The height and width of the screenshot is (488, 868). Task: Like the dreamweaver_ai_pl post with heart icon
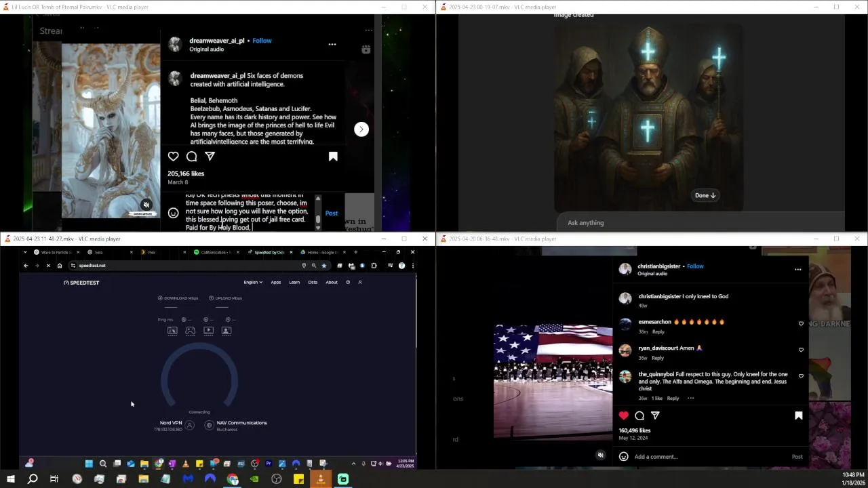click(x=174, y=157)
